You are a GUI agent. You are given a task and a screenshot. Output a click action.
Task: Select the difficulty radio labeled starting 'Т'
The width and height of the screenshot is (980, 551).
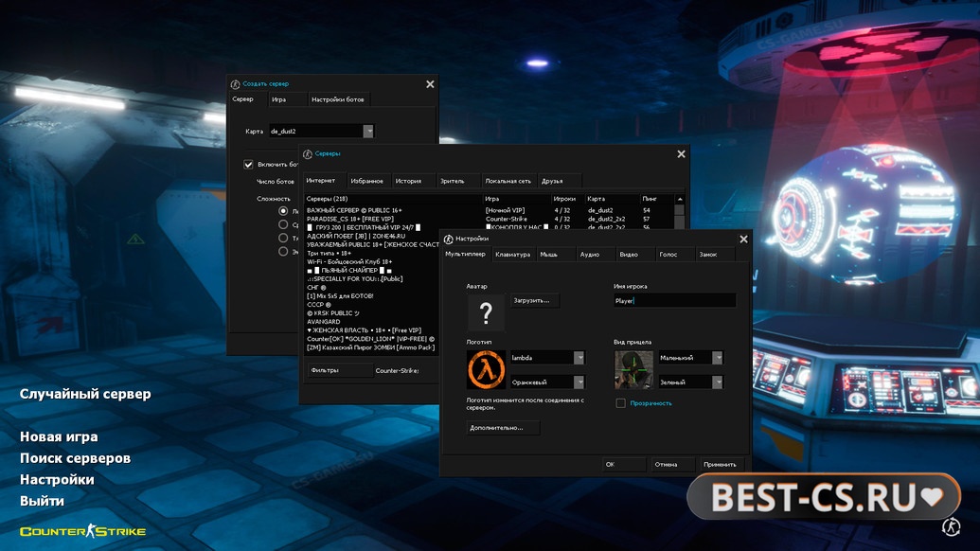point(283,238)
